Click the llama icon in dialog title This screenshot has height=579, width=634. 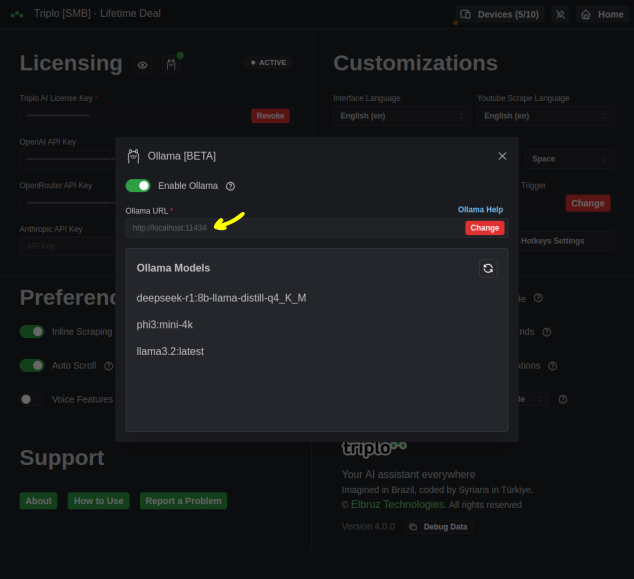tap(133, 156)
